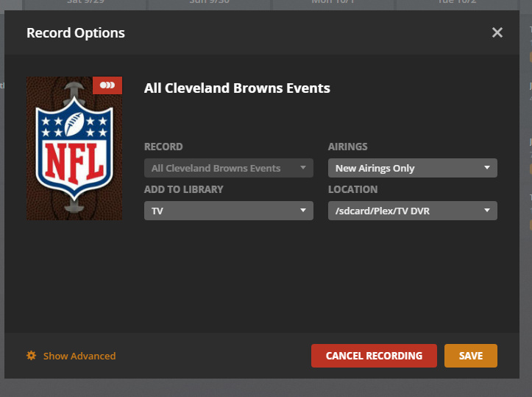
Task: Click the NFL poster thumbnail
Action: [74, 148]
